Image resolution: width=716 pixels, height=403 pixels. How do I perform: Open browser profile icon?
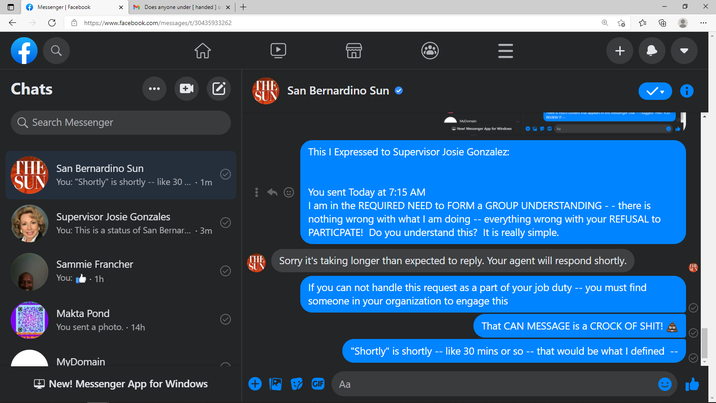(683, 23)
